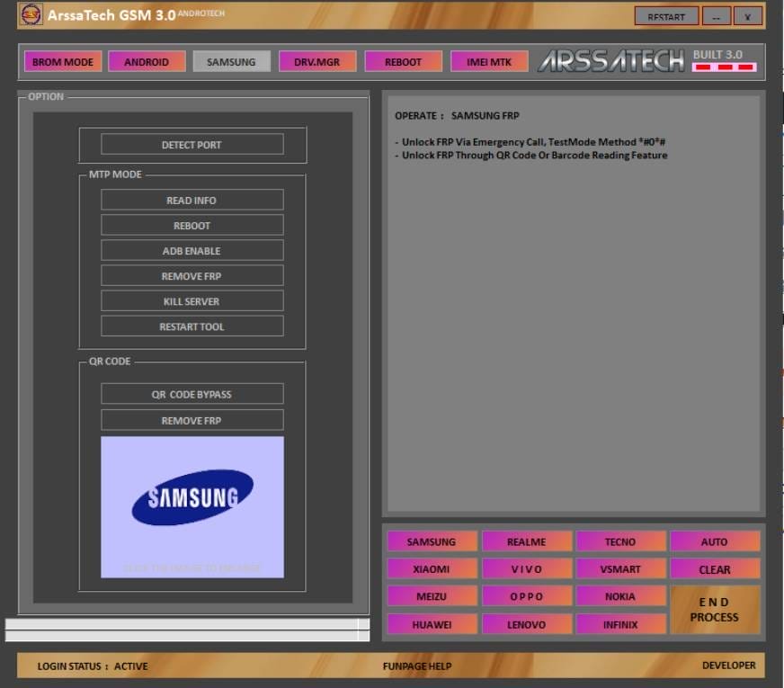
Task: Select BROM MODE from the toolbar
Action: 63,61
